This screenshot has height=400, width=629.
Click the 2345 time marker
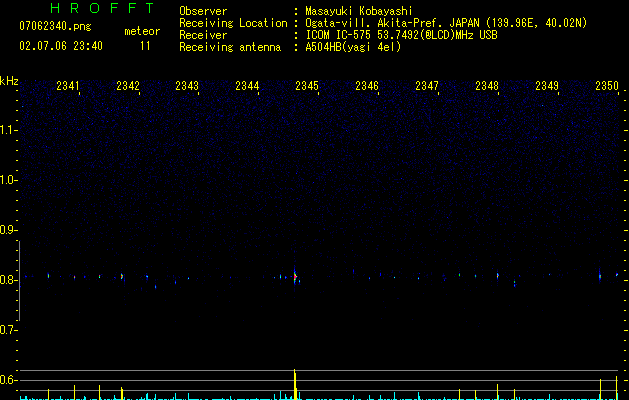coord(307,86)
